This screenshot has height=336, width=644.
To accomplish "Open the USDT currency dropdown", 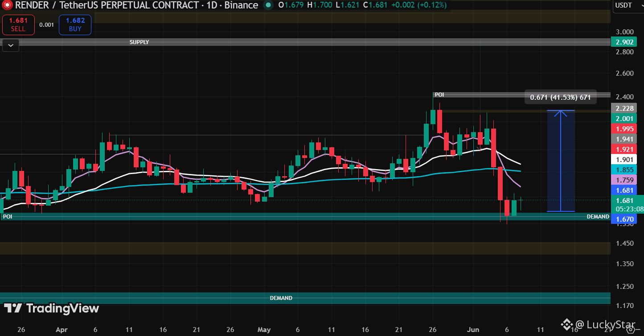I will click(628, 5).
